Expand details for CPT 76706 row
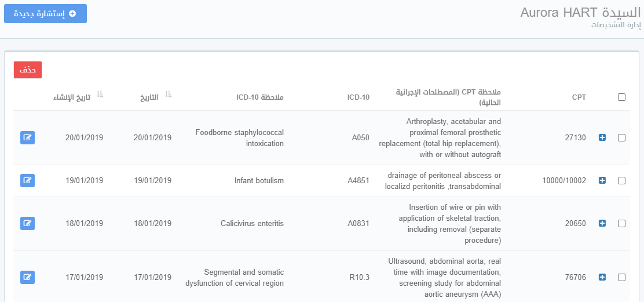Viewport: 644px width, 302px height. coord(602,278)
